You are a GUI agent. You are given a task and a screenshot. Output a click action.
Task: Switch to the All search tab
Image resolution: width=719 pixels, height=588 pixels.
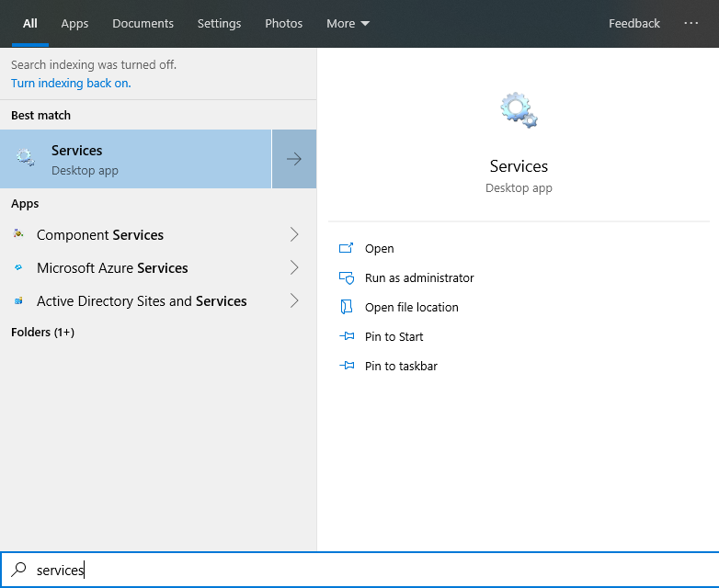point(29,23)
